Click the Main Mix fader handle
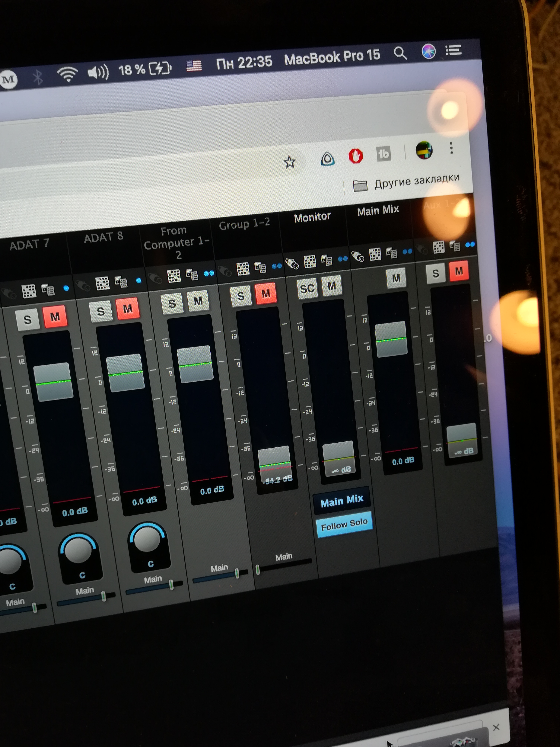The width and height of the screenshot is (560, 747). [391, 339]
